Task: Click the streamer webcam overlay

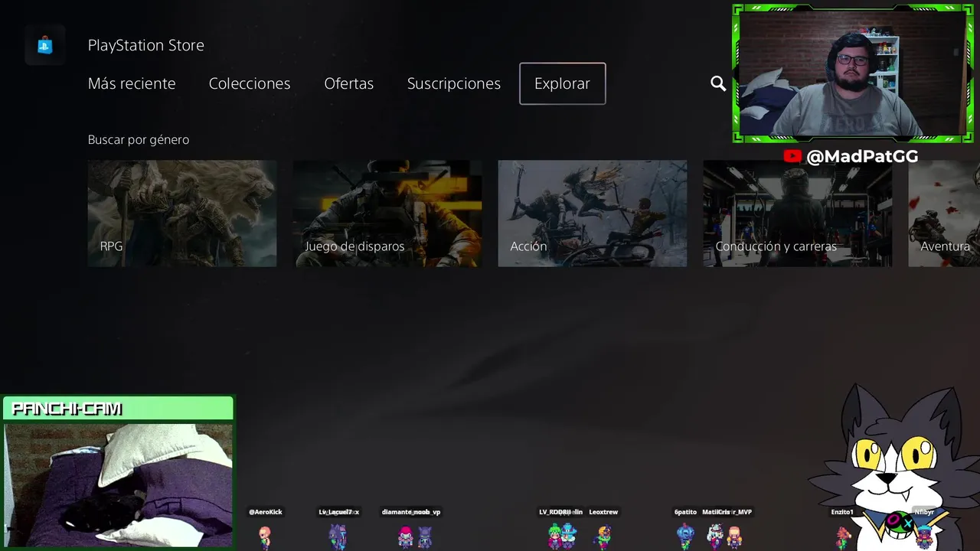Action: click(x=852, y=73)
